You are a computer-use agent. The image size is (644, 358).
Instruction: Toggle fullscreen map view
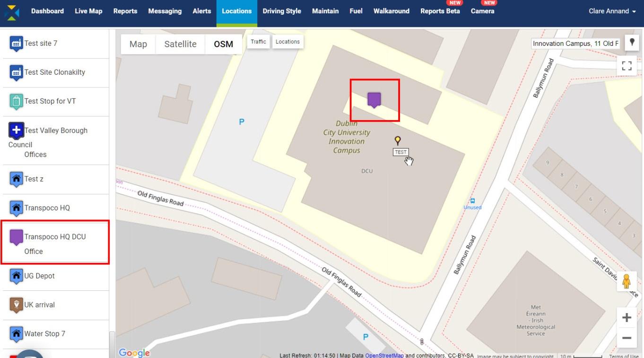[627, 66]
